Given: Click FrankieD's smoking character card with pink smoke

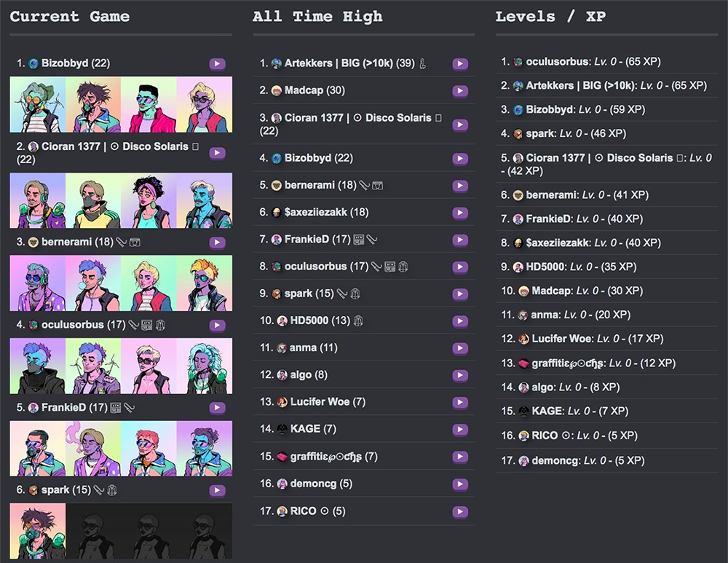Looking at the screenshot, I should click(x=93, y=449).
